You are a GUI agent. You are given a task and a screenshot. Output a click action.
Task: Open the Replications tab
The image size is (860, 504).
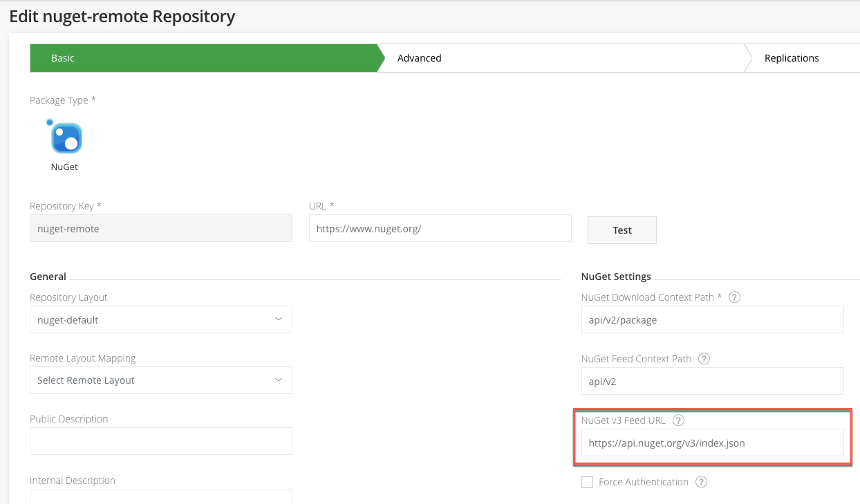tap(792, 58)
